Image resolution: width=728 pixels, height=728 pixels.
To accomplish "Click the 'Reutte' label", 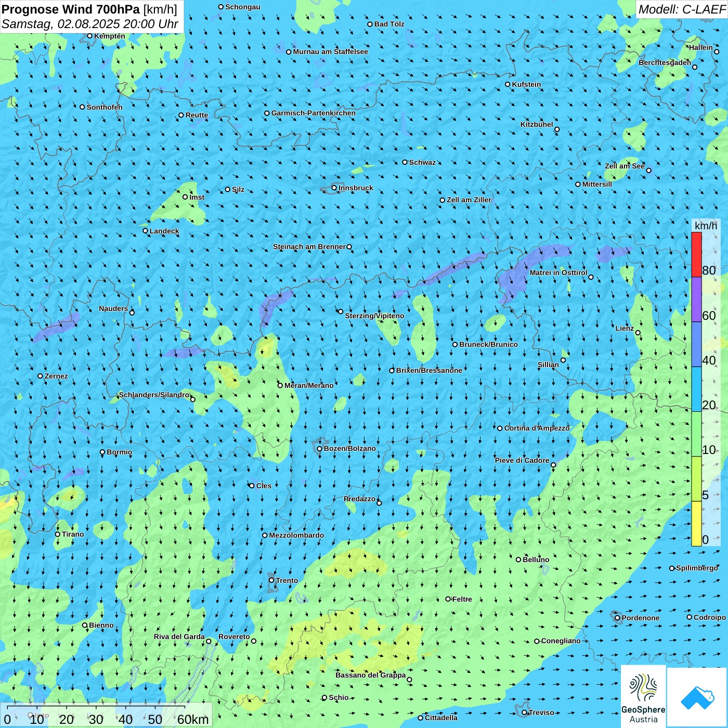I will pyautogui.click(x=197, y=115).
